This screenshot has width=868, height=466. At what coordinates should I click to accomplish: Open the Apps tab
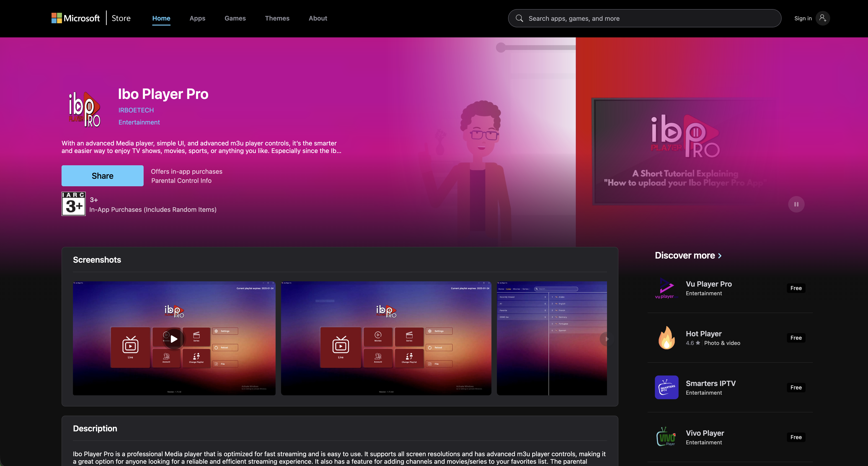pos(197,18)
